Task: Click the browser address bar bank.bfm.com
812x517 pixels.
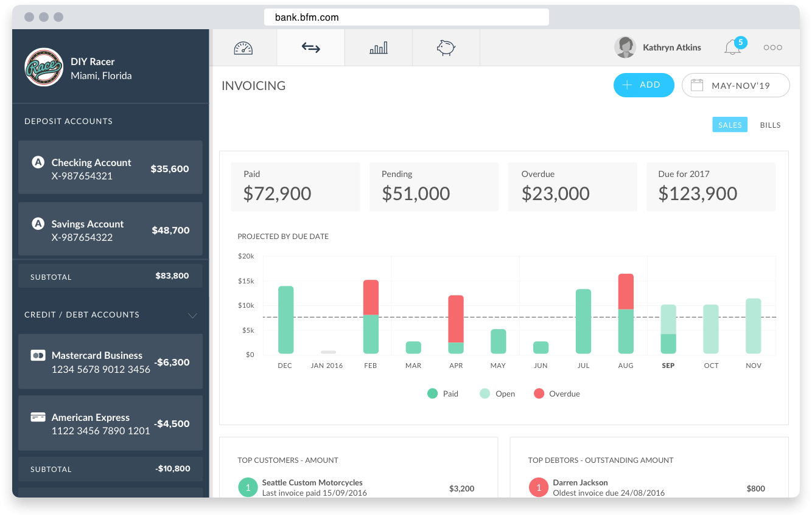Action: [406, 17]
